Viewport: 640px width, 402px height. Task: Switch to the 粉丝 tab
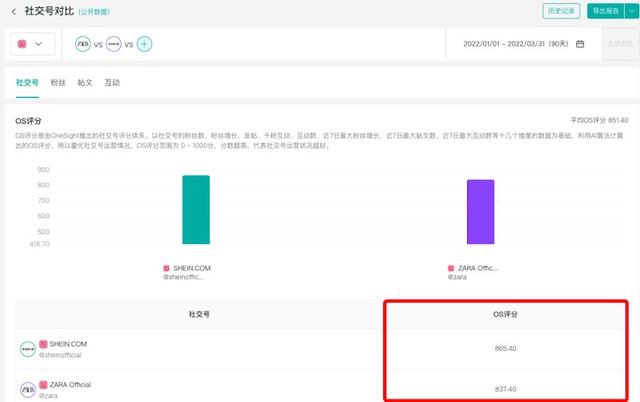[x=58, y=82]
